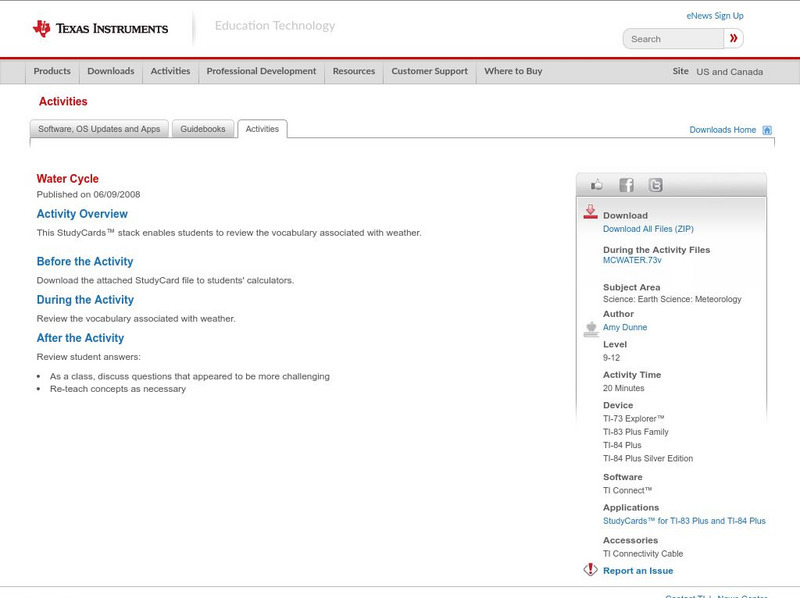The height and width of the screenshot is (598, 800).
Task: Switch to the Guidebooks tab
Action: [x=203, y=129]
